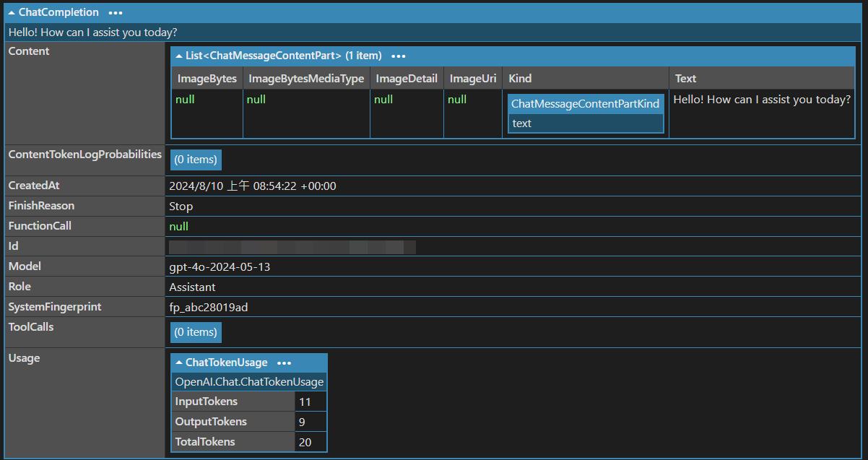This screenshot has width=868, height=460.
Task: Click the SystemFingerprint value fp_abc28019ad
Action: (209, 308)
